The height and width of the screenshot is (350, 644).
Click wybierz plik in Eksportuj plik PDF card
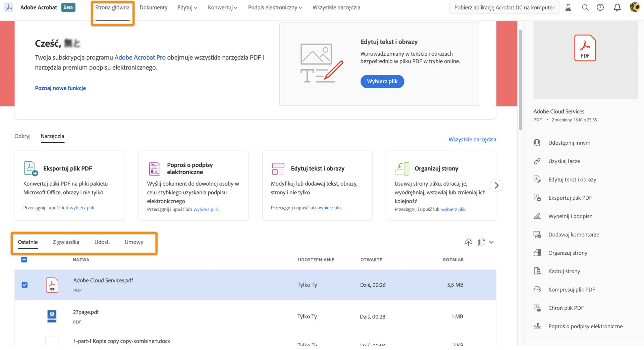coord(82,208)
